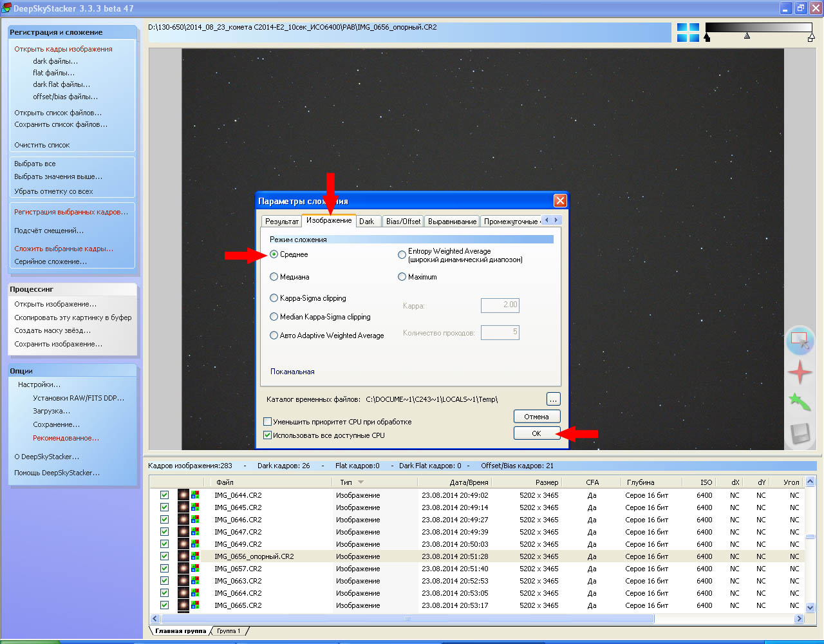Click the four-square 4 corners view icon

coord(688,33)
